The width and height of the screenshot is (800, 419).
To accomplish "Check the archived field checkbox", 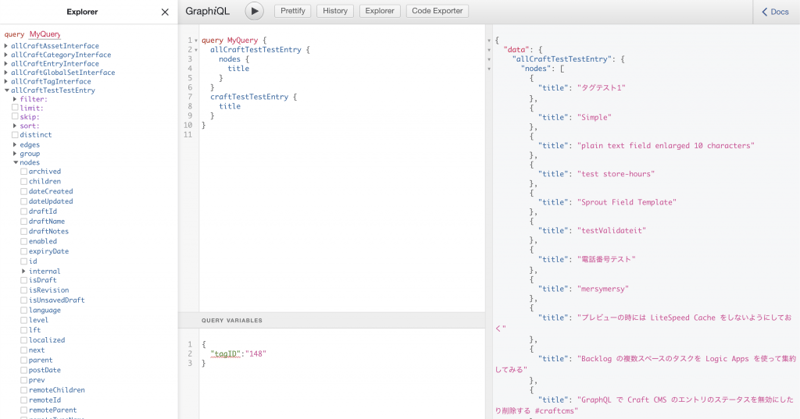I will click(x=24, y=171).
